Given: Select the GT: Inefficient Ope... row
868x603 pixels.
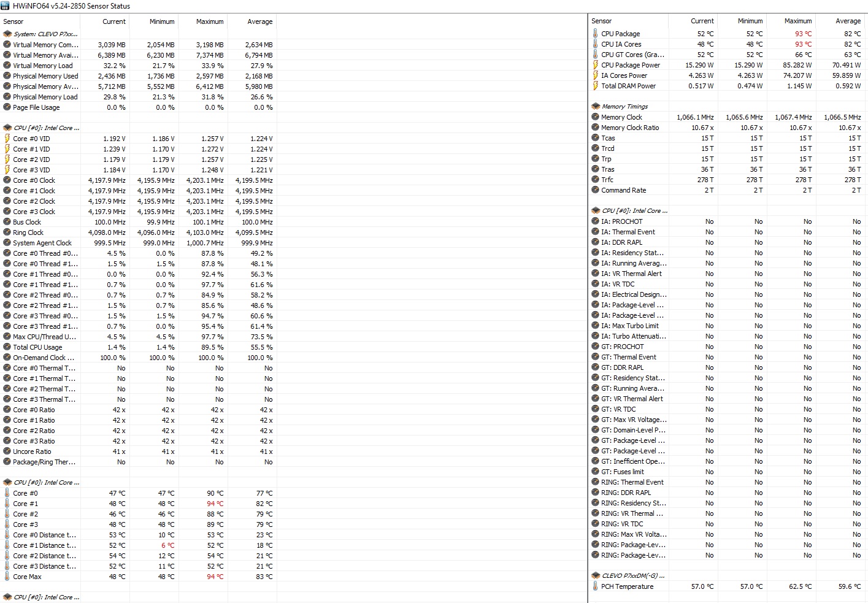Looking at the screenshot, I should coord(728,461).
